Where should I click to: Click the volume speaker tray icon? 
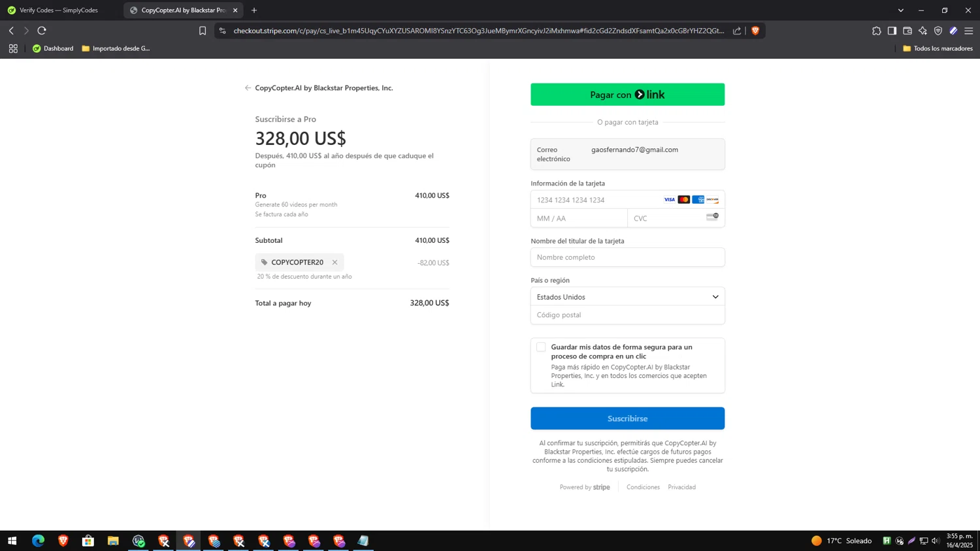936,541
